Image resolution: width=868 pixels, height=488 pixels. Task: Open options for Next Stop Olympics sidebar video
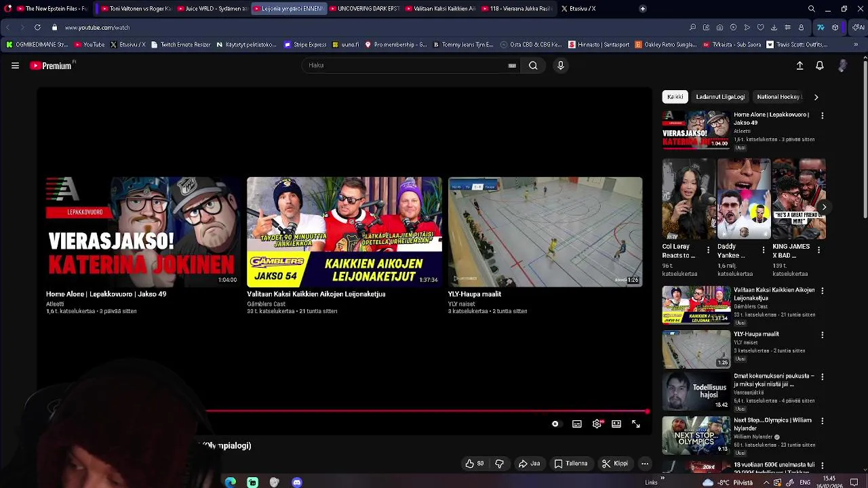click(822, 421)
